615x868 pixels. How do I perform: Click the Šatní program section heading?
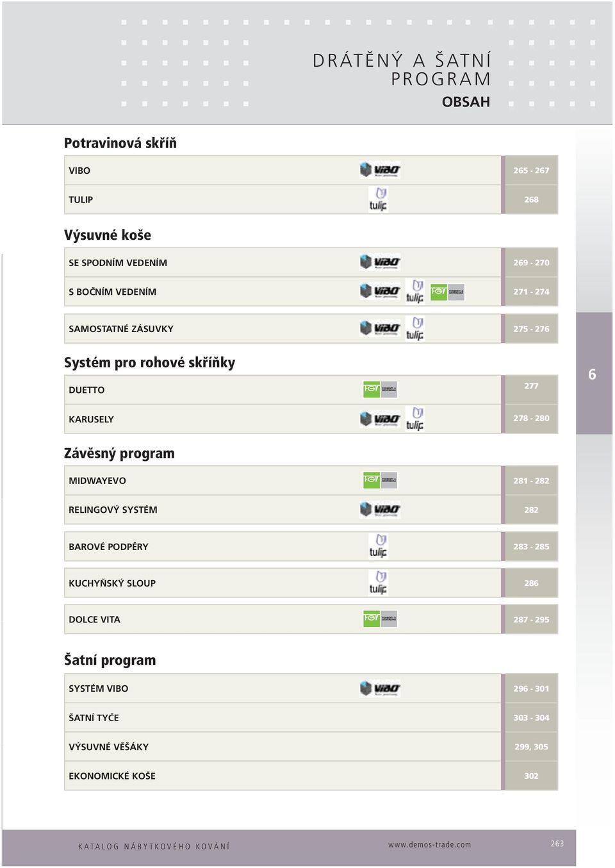pyautogui.click(x=110, y=660)
